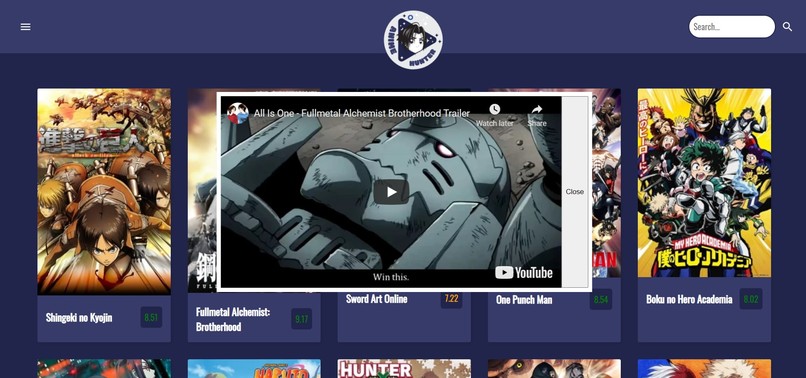Open the One Punch Man poster
Image resolution: width=806 pixels, height=378 pixels.
607,183
